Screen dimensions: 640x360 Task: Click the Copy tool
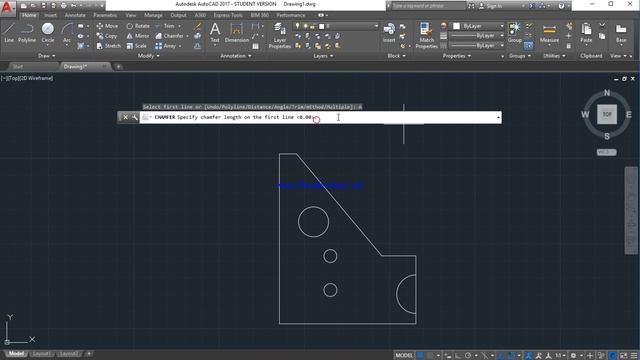[x=107, y=36]
